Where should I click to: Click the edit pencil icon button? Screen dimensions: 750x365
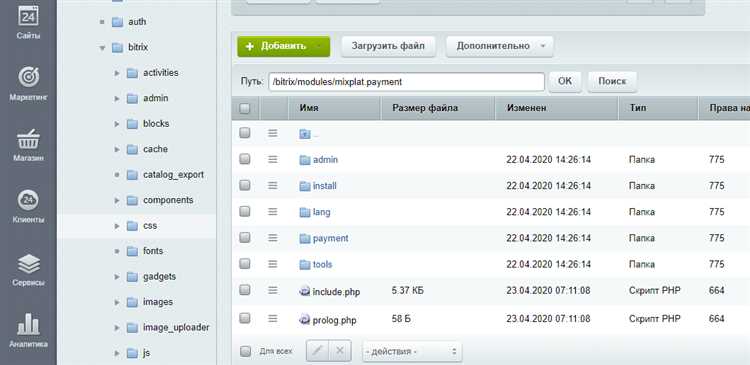click(x=317, y=351)
